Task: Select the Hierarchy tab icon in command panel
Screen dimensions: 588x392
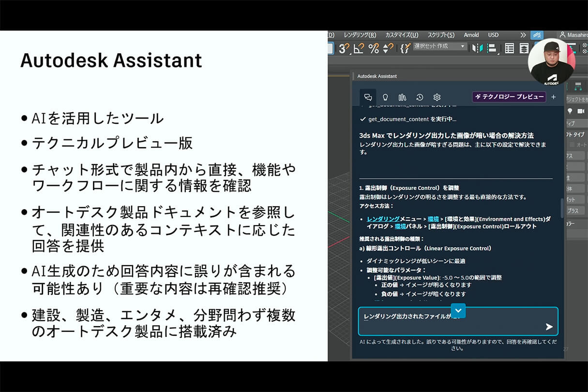Action: click(578, 86)
